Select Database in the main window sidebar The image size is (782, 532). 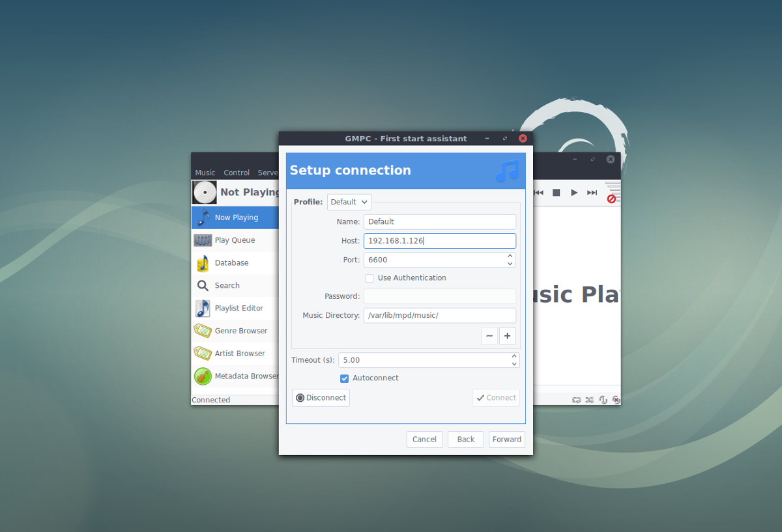[235, 263]
